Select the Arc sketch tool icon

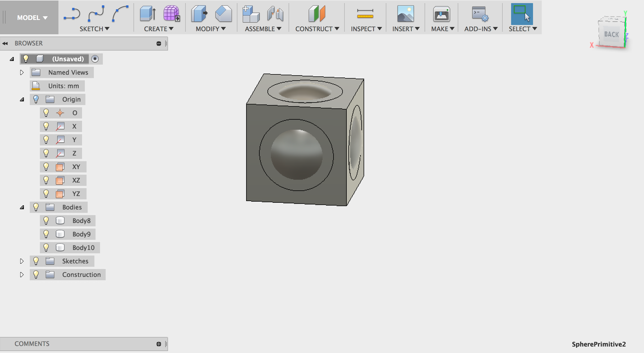tap(120, 13)
